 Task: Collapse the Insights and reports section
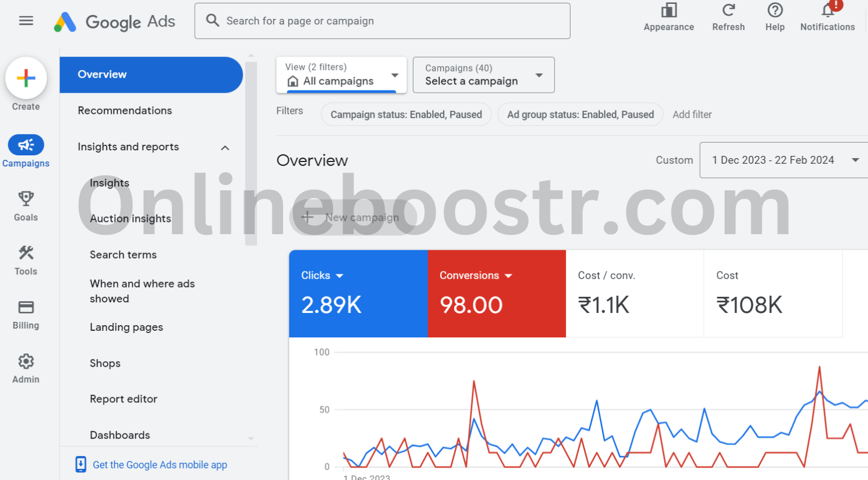(225, 148)
